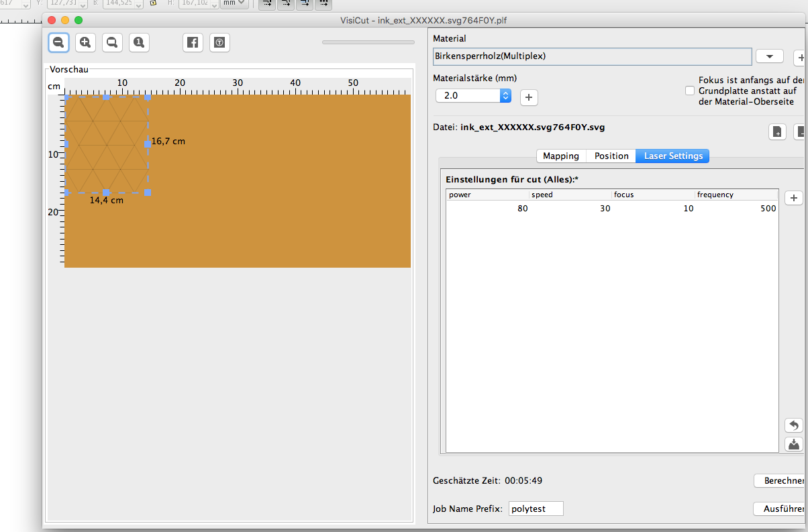Click the zoom 1:1 magnifier icon
808x532 pixels.
coord(139,43)
